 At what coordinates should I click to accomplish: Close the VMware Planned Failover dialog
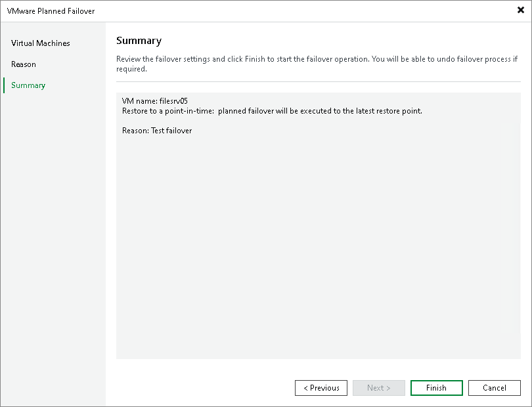520,11
